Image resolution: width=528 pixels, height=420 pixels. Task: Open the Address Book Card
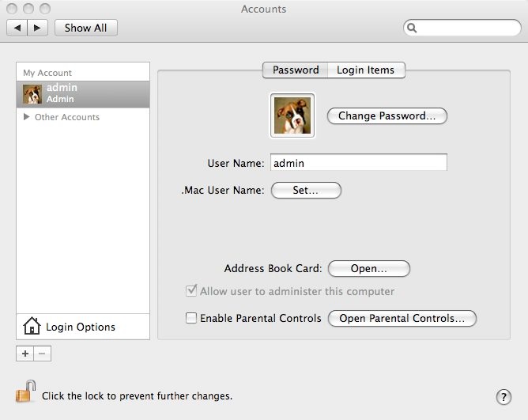coord(368,269)
